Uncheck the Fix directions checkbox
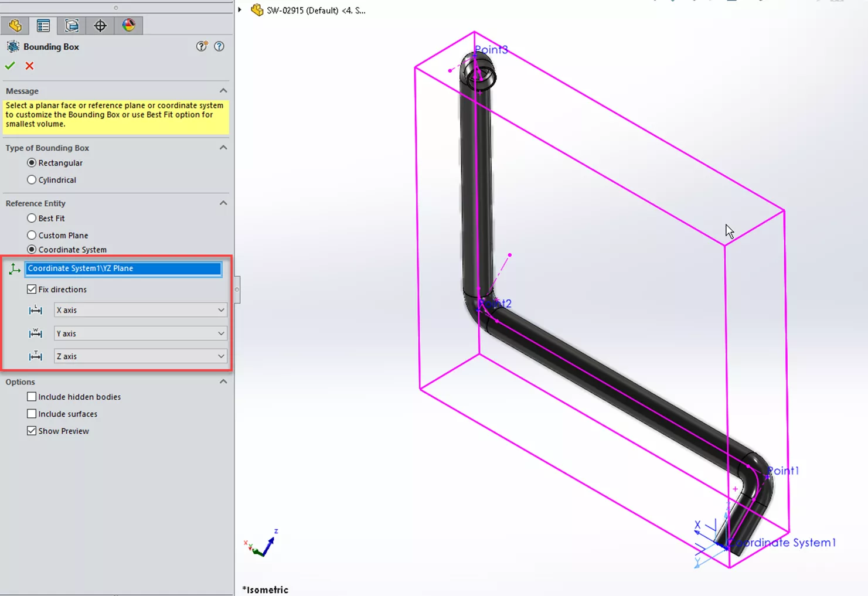Image resolution: width=868 pixels, height=596 pixels. point(32,290)
